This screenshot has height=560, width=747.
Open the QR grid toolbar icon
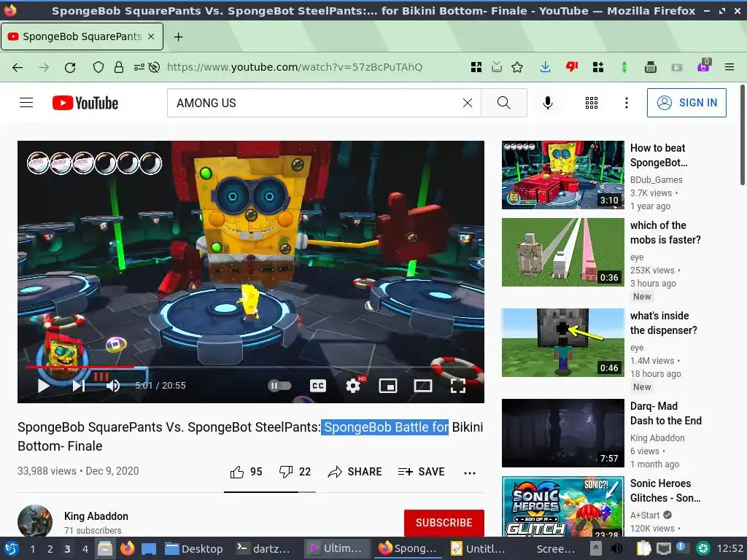[x=476, y=67]
